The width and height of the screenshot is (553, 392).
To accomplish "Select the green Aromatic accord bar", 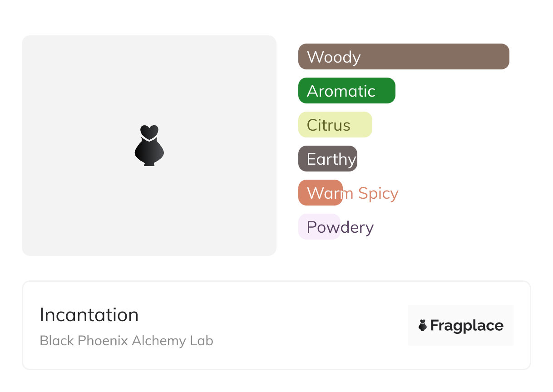I will pos(386,91).
